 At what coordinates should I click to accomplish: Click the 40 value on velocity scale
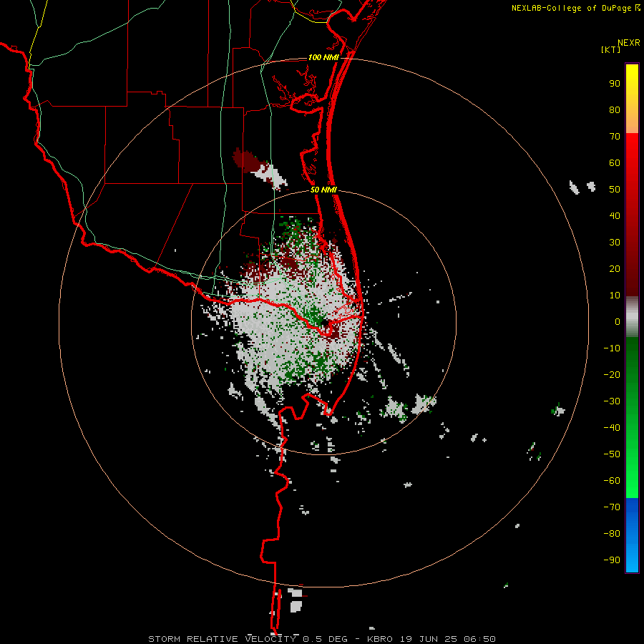tap(615, 216)
